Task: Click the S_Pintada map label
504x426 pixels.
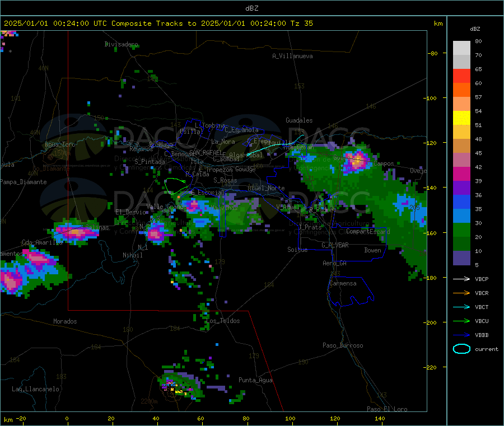Action: 150,162
